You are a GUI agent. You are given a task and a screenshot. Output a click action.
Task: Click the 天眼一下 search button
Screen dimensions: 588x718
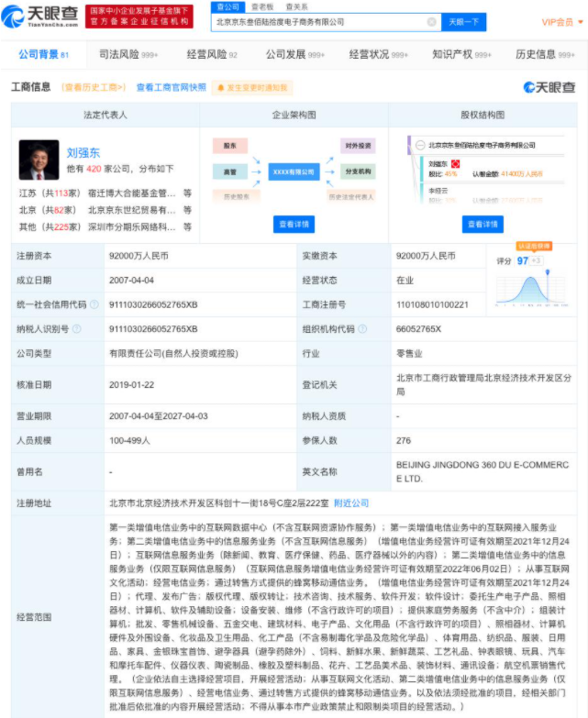click(463, 22)
